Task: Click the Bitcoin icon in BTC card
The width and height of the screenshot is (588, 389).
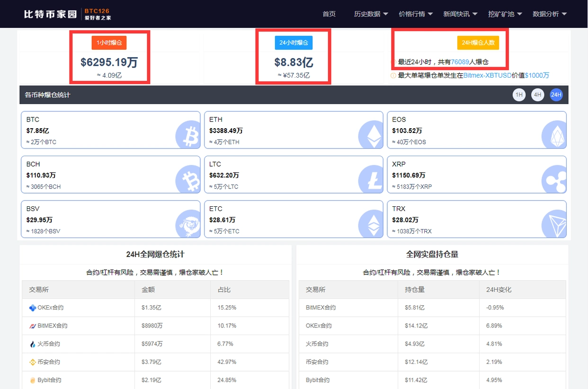Action: tap(187, 134)
